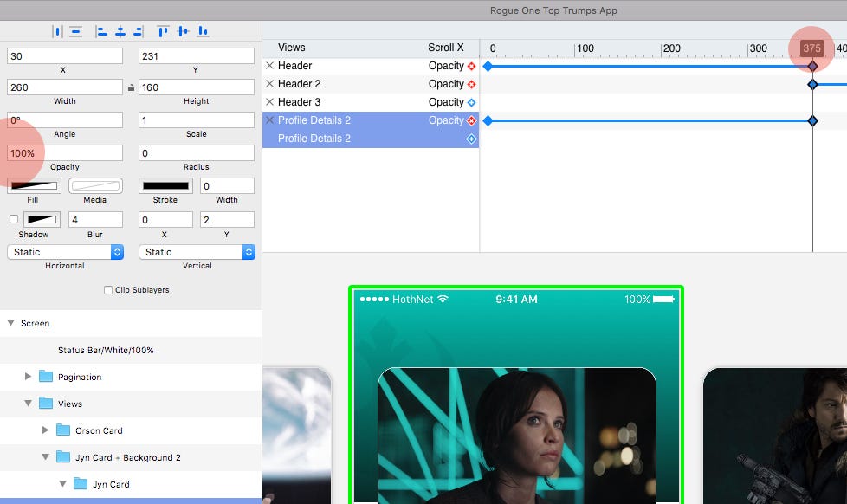This screenshot has width=847, height=504.
Task: Select Profile Details 2 keyframe at 0
Action: click(488, 121)
